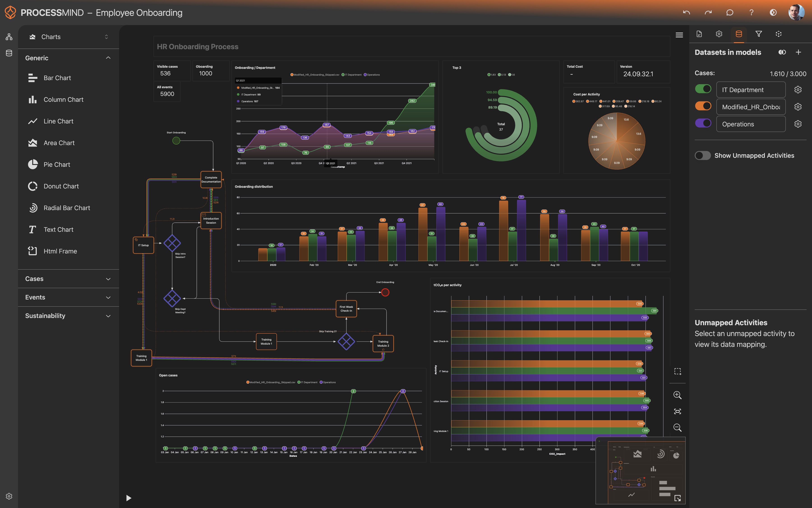Viewport: 812px width, 508px height.
Task: Zoom out on the canvas
Action: click(678, 427)
